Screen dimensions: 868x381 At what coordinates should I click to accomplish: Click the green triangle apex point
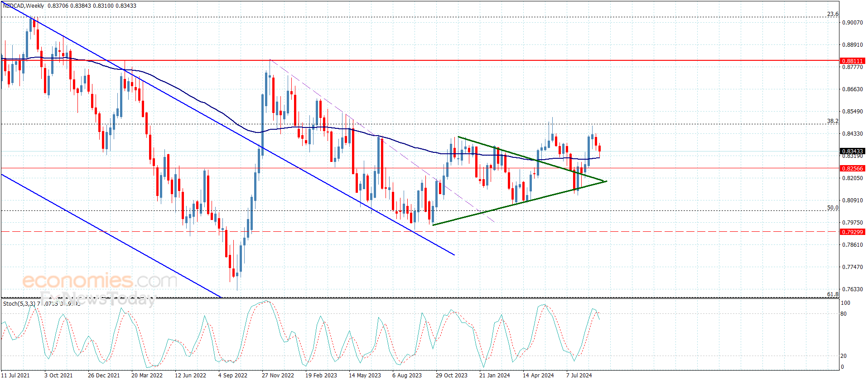point(606,181)
